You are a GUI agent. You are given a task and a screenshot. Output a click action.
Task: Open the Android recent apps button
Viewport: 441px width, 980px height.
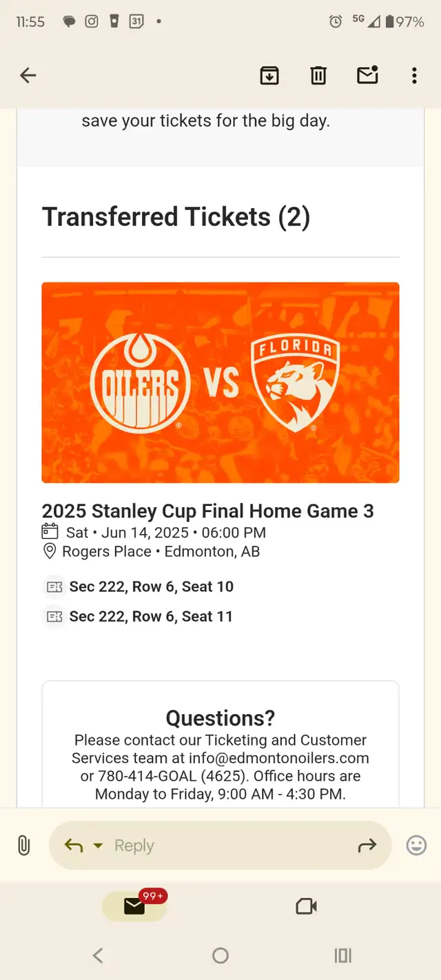(342, 955)
